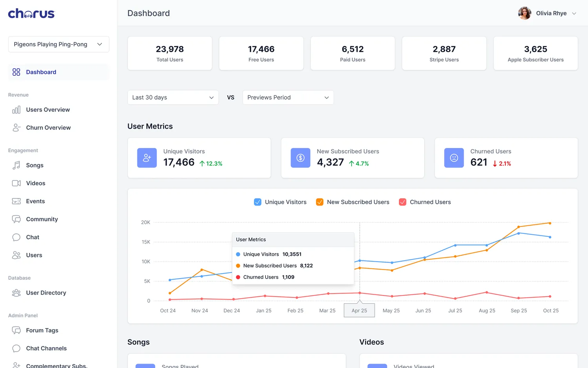The height and width of the screenshot is (368, 588).
Task: Click the Chat Channels bubble icon
Action: 16,348
